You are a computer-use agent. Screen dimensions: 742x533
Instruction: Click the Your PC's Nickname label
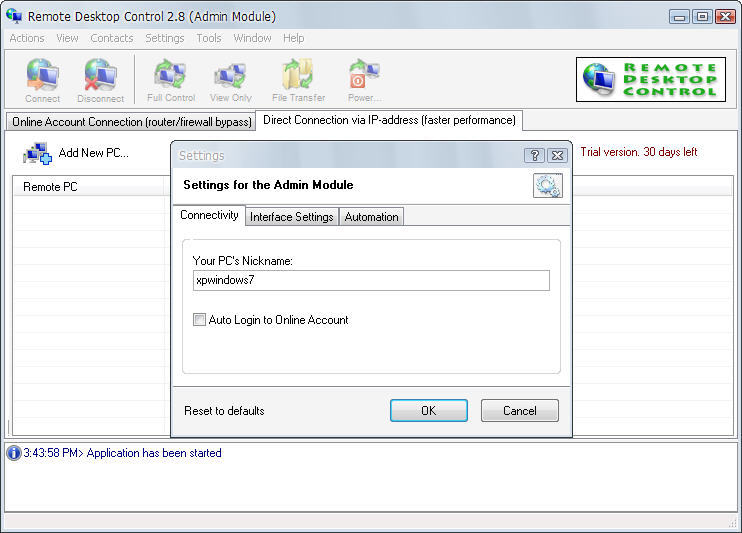tap(243, 261)
